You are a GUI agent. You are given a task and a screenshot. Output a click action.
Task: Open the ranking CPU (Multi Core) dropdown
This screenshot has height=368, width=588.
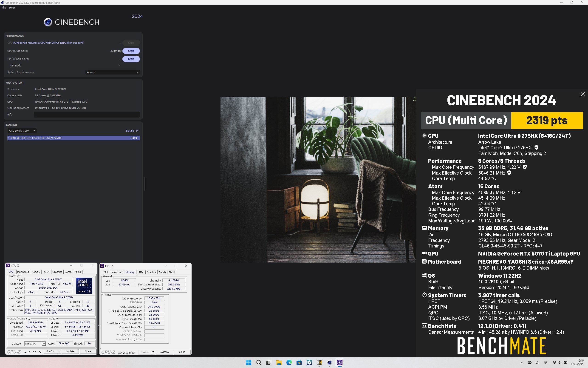tap(22, 131)
